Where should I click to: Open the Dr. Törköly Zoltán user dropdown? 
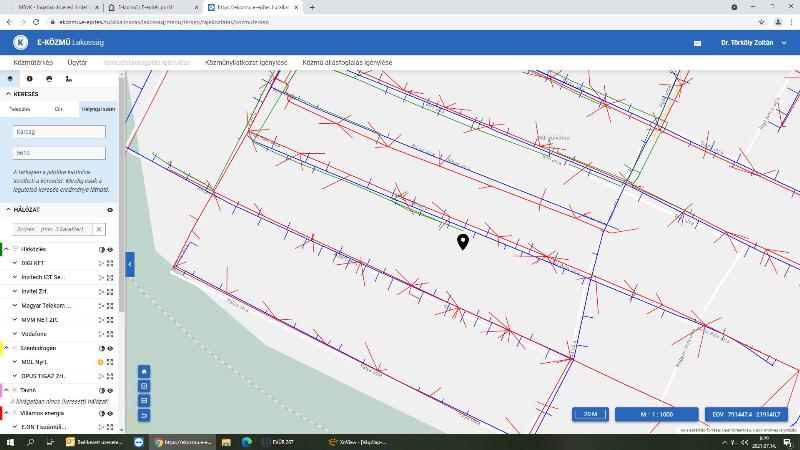(x=754, y=43)
